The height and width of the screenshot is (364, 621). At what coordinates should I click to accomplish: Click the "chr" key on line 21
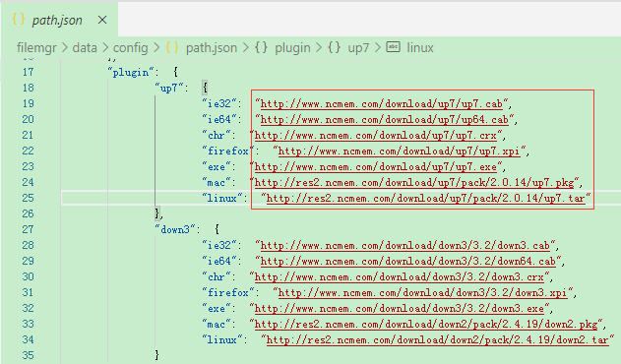pos(217,136)
